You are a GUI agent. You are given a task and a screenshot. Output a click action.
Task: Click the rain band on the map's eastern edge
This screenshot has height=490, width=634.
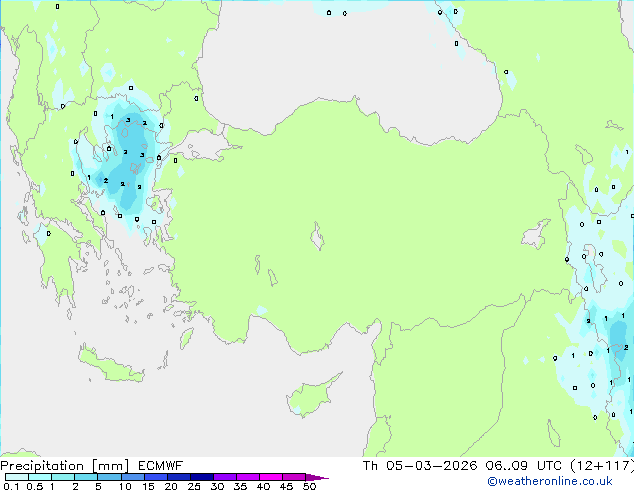[603, 340]
